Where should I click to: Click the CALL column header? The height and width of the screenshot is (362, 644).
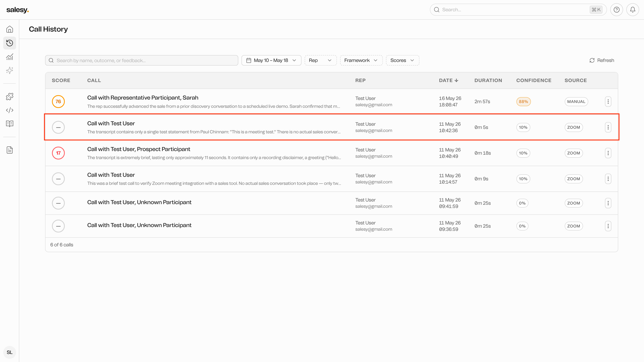point(94,80)
